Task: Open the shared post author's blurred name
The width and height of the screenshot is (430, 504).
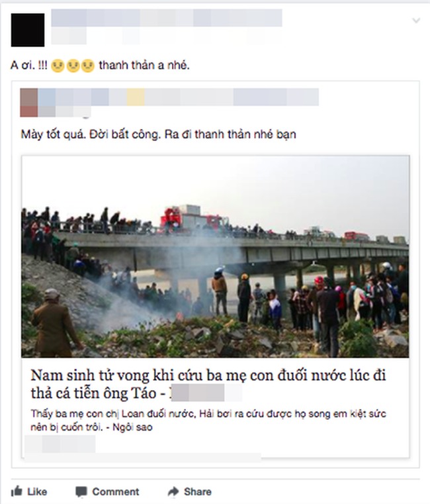Action: point(179,97)
